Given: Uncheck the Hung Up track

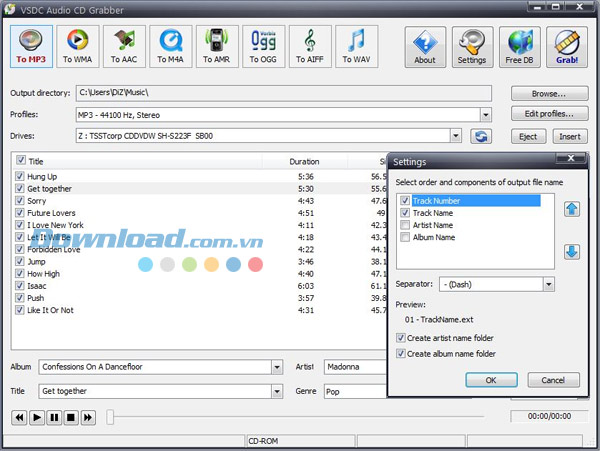Looking at the screenshot, I should point(20,176).
